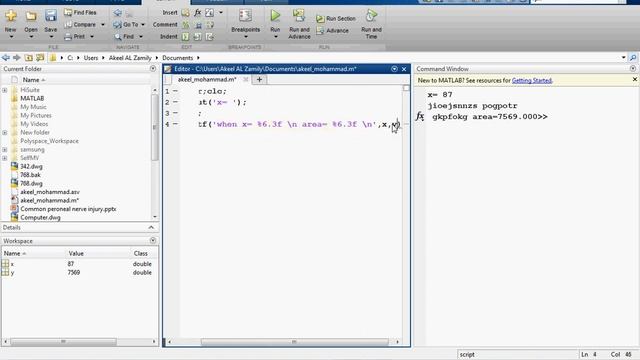The width and height of the screenshot is (640, 360).
Task: Navigate forward with the forward arrow
Action: [x=17, y=58]
